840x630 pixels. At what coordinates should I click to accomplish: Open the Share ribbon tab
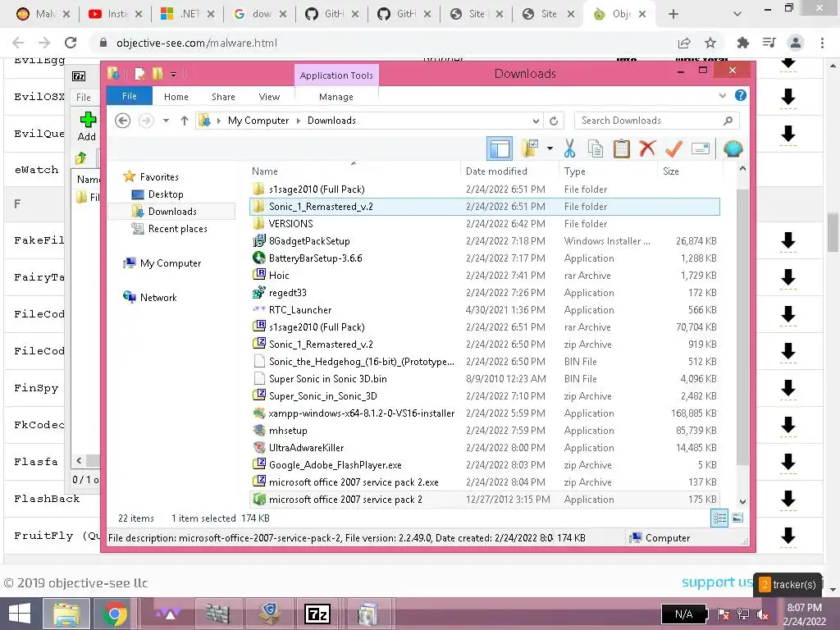click(223, 97)
